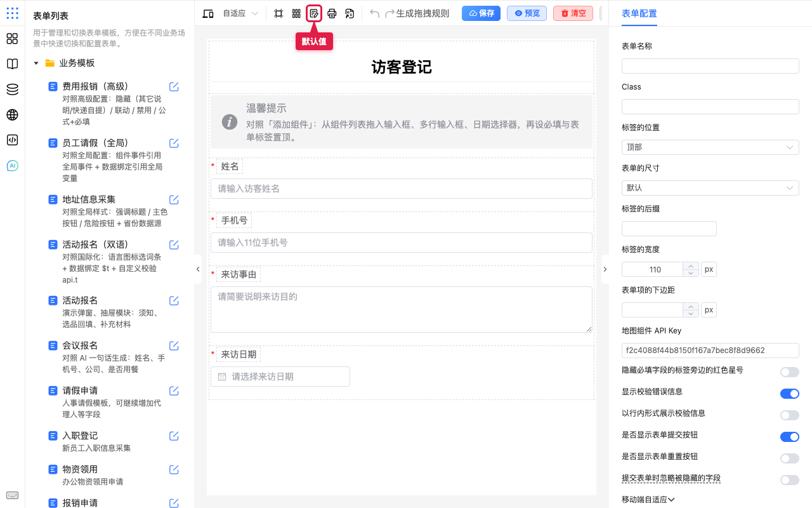
Task: Edit the 费用报销（高级） template via its edit icon
Action: click(x=174, y=86)
